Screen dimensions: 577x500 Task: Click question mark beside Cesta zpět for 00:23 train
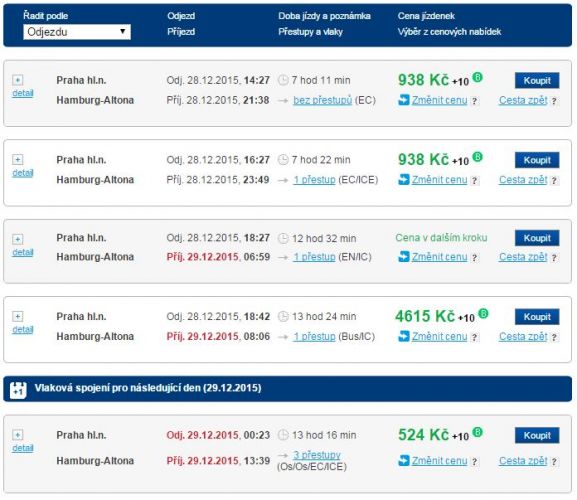tap(554, 461)
